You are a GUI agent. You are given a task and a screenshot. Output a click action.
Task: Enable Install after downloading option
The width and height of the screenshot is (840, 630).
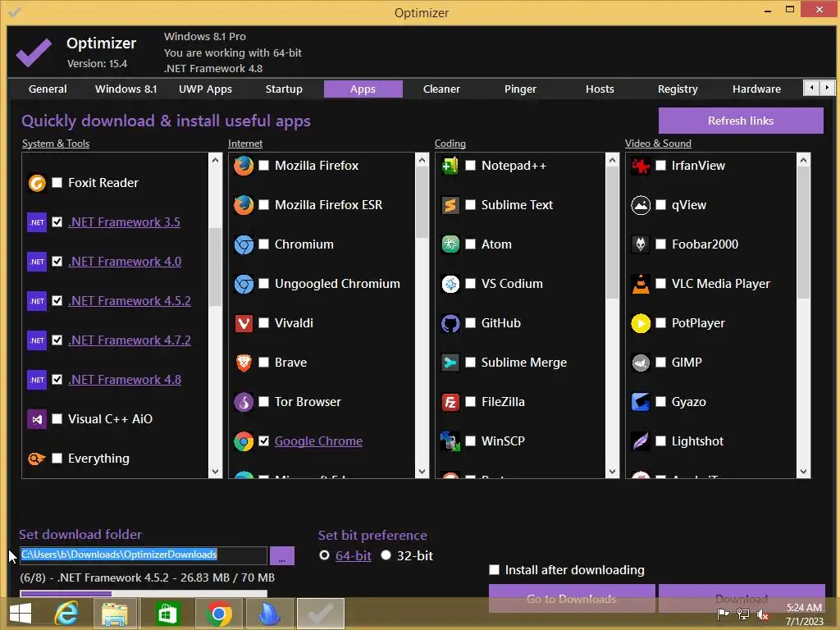pyautogui.click(x=495, y=570)
